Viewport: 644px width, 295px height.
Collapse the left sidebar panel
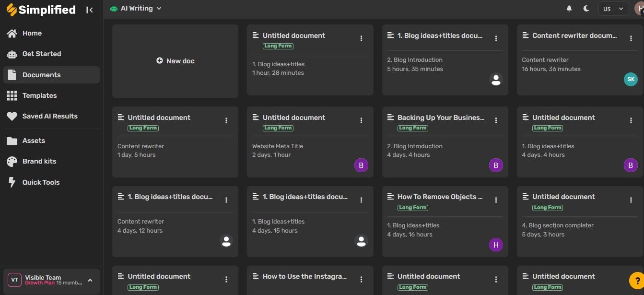tap(90, 10)
